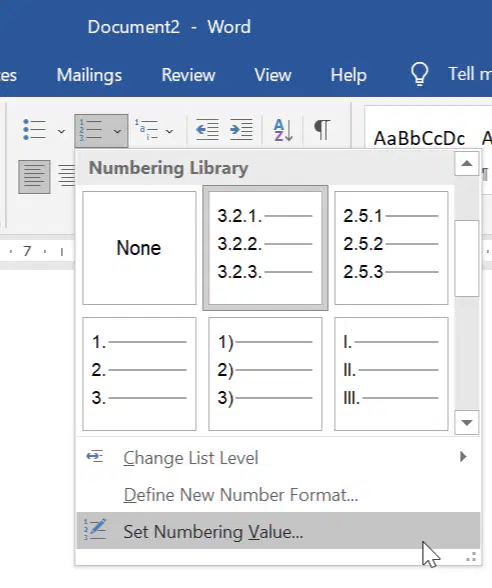Click the Bullets list icon
Image resolution: width=492 pixels, height=588 pixels.
34,130
